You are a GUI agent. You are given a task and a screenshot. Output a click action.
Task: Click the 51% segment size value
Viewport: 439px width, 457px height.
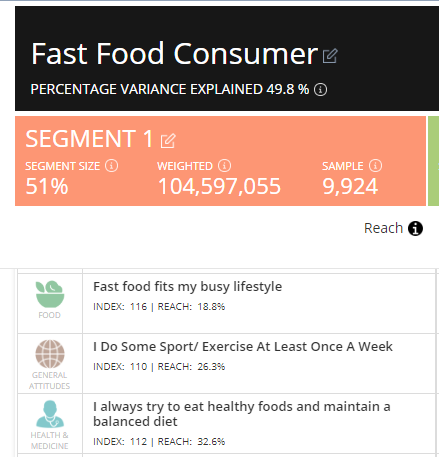tap(47, 186)
